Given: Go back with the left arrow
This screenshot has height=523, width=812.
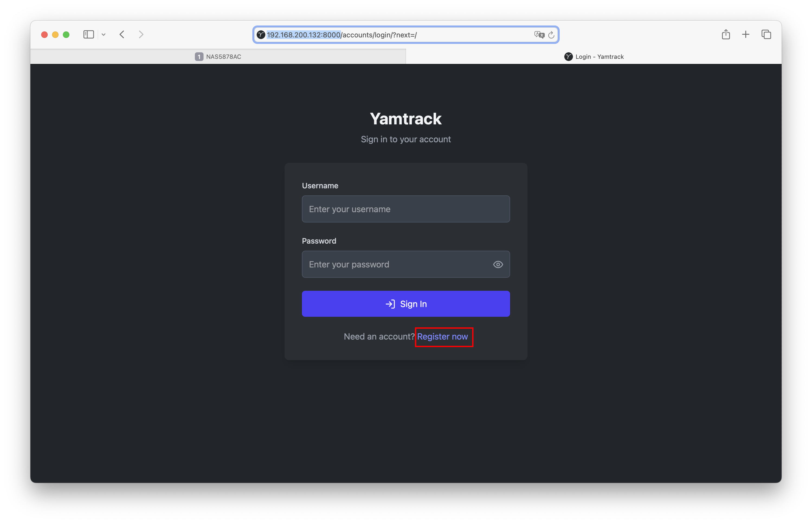Looking at the screenshot, I should [122, 34].
